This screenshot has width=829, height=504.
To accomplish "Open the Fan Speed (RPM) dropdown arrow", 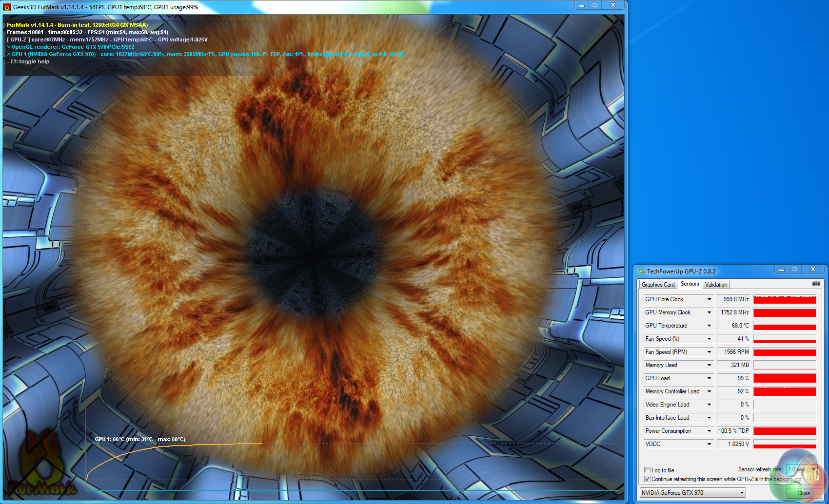I will click(x=709, y=352).
